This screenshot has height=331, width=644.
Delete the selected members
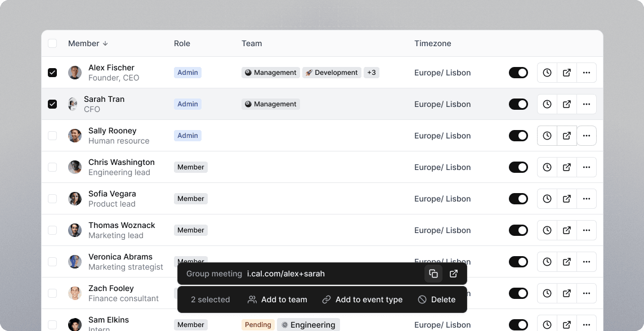coord(437,300)
